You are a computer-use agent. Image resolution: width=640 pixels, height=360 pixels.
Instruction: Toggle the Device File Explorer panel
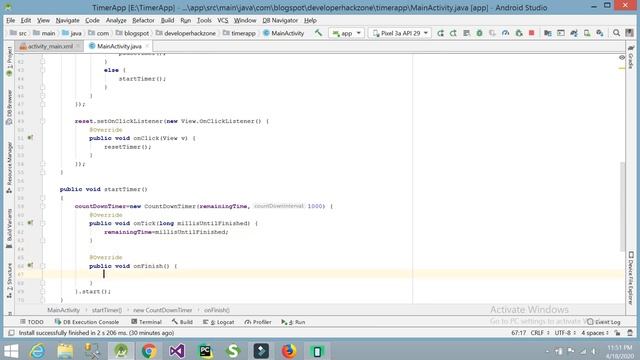pyautogui.click(x=631, y=278)
